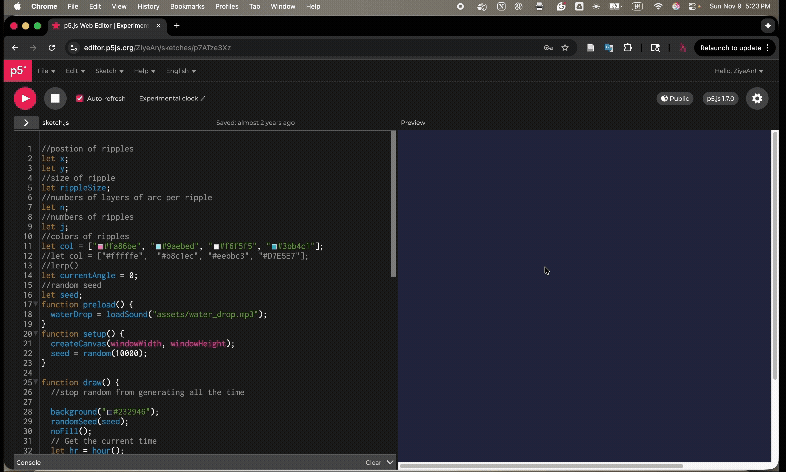Open the editor settings gear
This screenshot has height=472, width=786.
pos(757,98)
